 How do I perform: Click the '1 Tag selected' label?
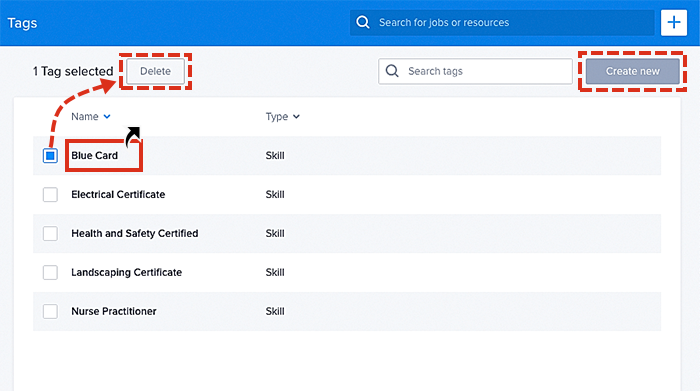[x=73, y=71]
